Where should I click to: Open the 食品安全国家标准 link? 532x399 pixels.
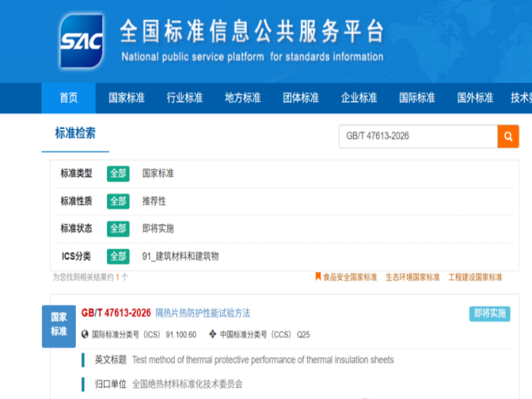click(350, 277)
